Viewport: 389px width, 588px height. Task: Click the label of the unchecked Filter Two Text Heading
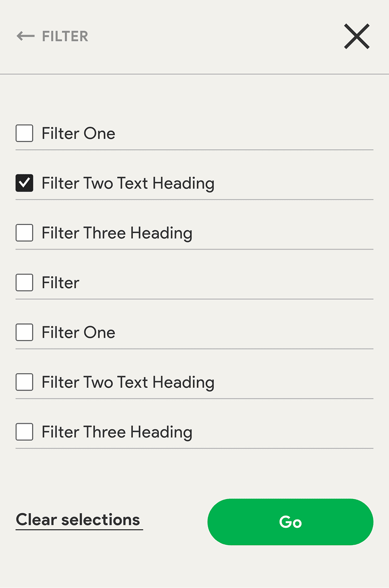point(128,382)
